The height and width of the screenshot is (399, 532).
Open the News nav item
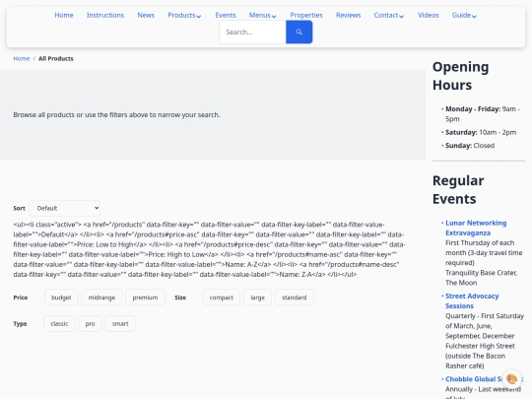click(x=146, y=15)
